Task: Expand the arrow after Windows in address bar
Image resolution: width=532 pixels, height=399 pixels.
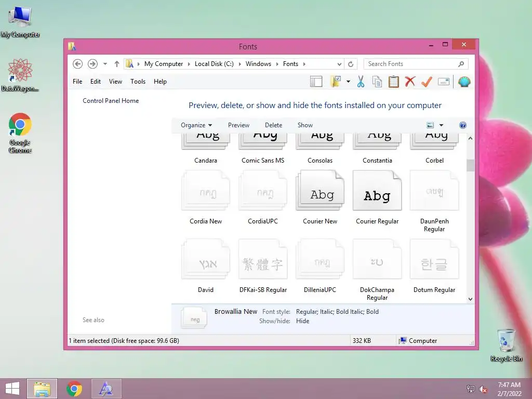Action: click(x=277, y=64)
